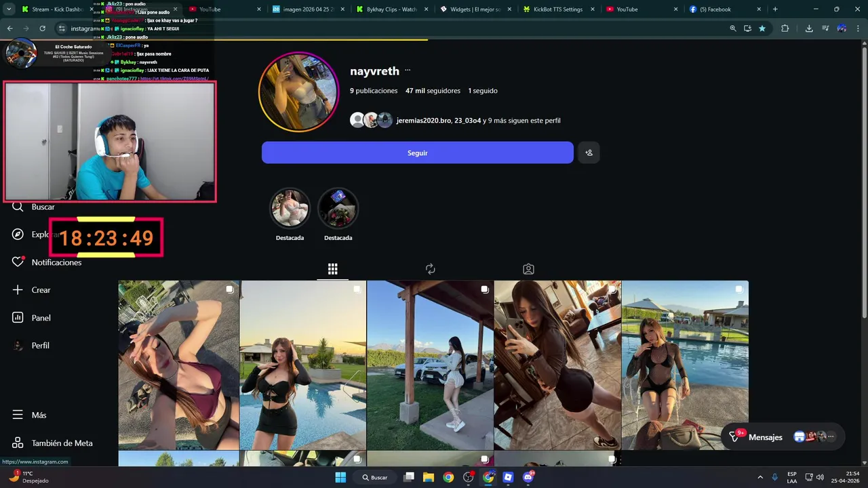
Task: Click the Crear plus icon
Action: tap(18, 289)
